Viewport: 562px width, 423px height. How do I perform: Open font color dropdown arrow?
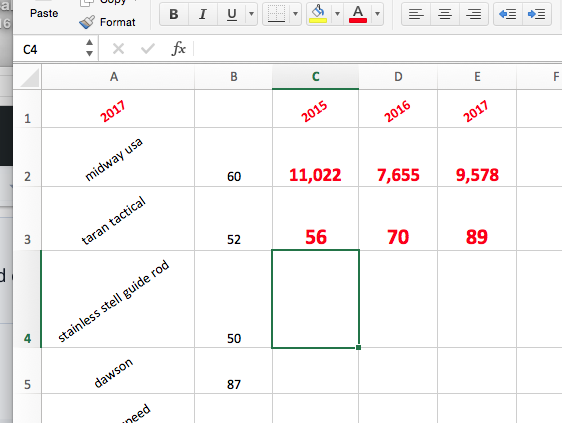click(377, 14)
